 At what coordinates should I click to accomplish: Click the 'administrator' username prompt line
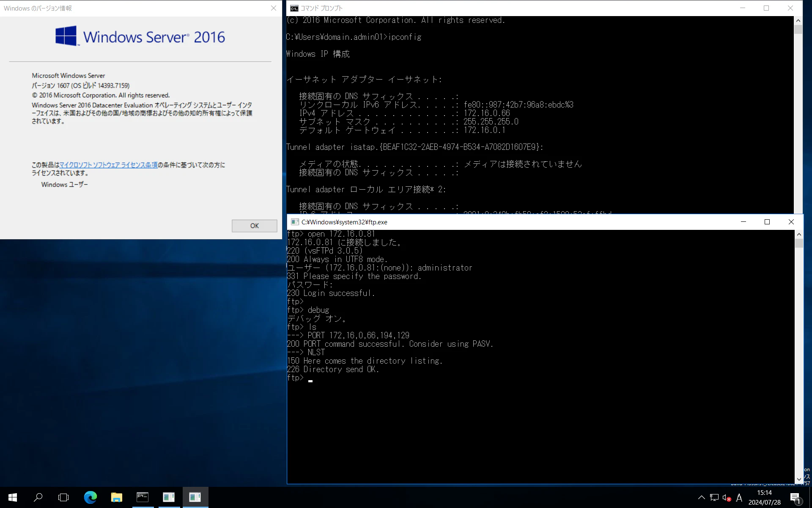(x=380, y=268)
